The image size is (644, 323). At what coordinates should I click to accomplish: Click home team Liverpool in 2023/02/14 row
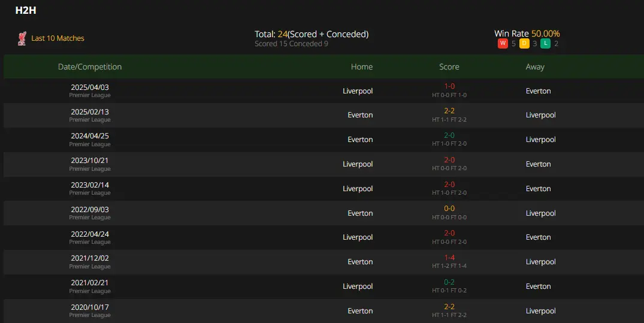(358, 189)
